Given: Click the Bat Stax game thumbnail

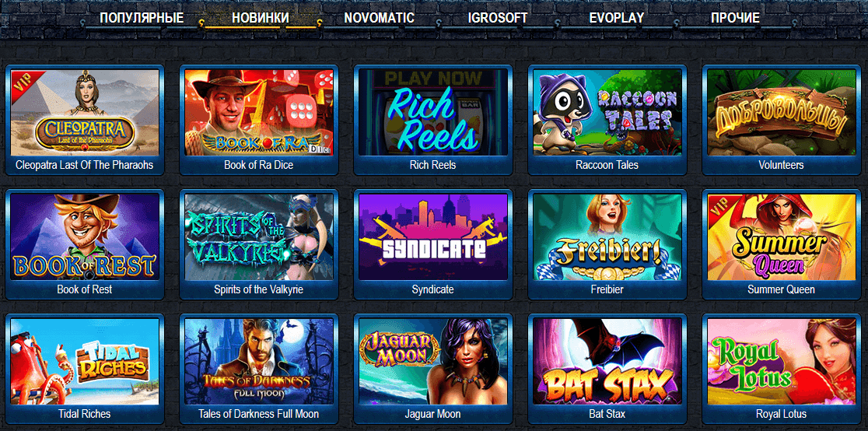Looking at the screenshot, I should coord(607,361).
